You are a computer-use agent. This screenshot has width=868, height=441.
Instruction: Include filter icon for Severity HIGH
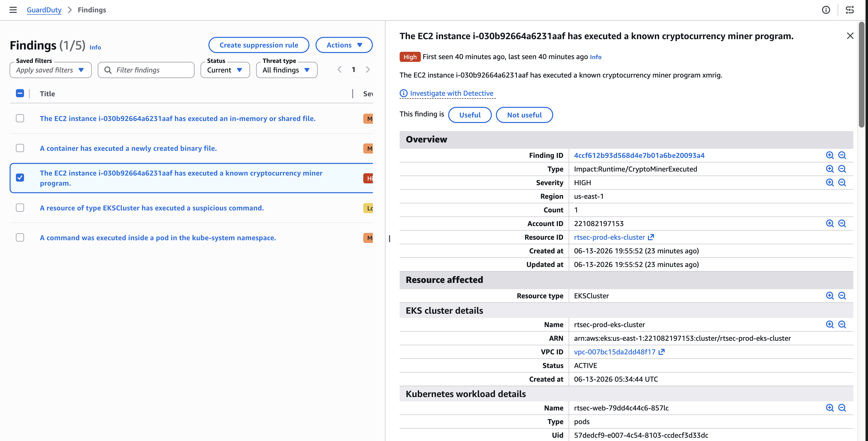point(830,183)
